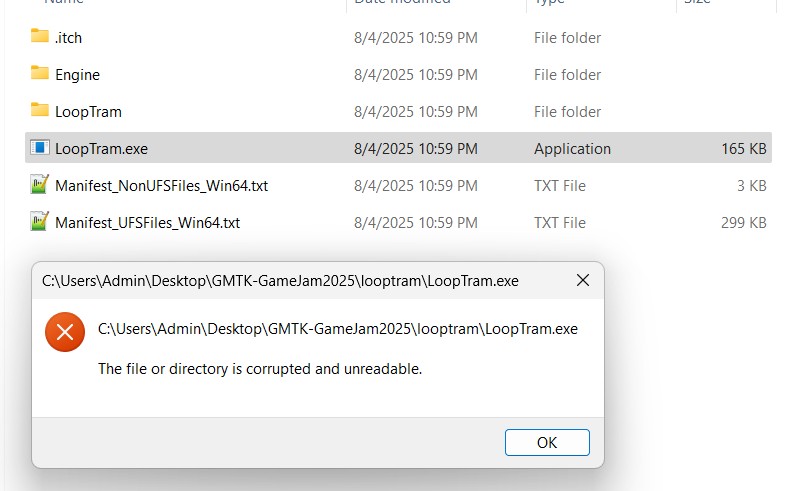Select the .itch folder name
Screen dimensions: 812x491
point(69,38)
